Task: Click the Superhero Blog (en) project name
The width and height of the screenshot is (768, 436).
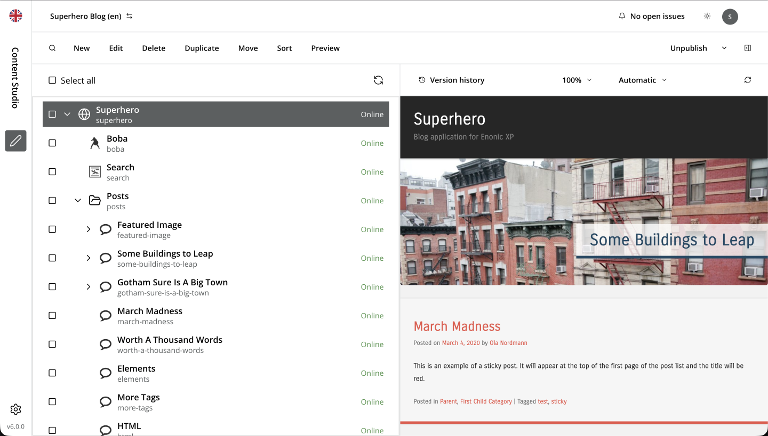Action: (x=86, y=16)
